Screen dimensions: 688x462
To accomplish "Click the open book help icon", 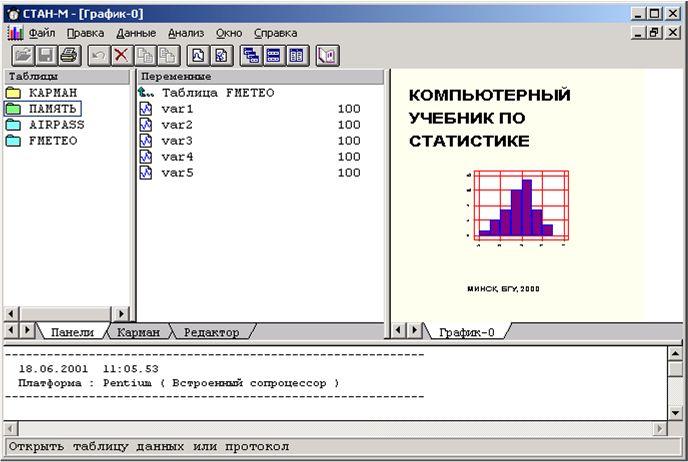I will tap(327, 56).
